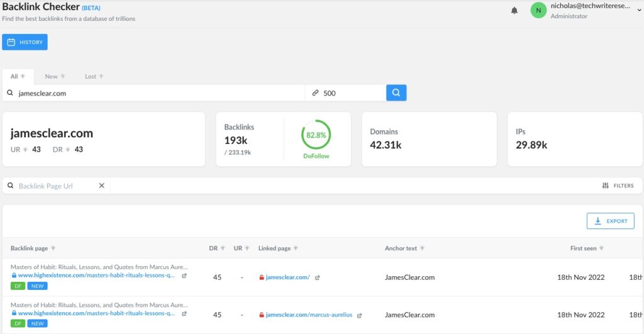Open linked page jamesclear.com/marcus-aurelius
The width and height of the screenshot is (644, 334).
pyautogui.click(x=309, y=315)
